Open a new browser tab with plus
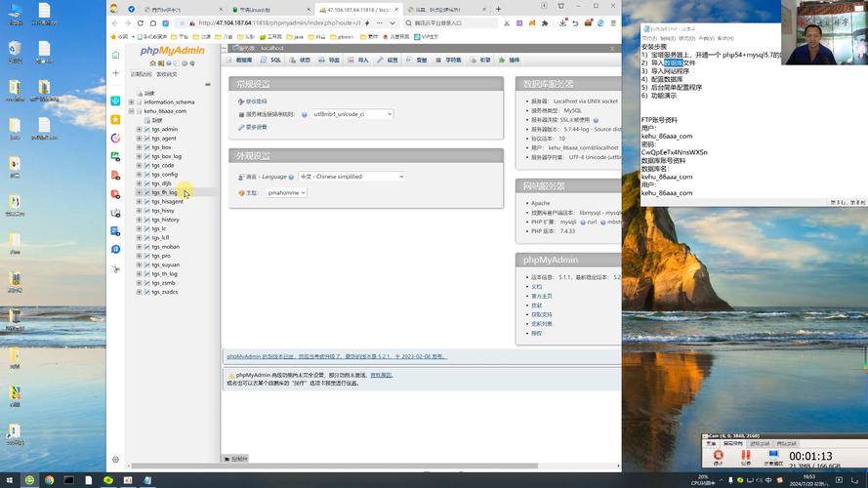 (x=498, y=9)
